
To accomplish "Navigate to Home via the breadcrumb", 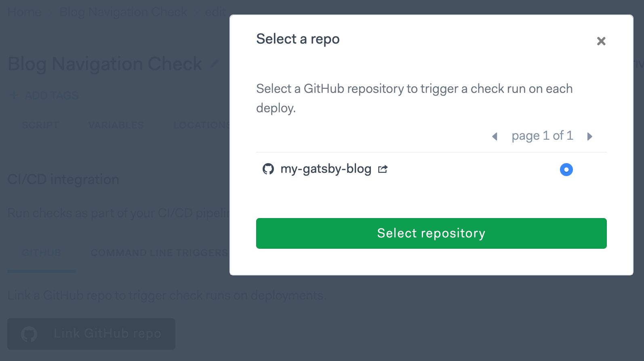I will click(x=24, y=12).
